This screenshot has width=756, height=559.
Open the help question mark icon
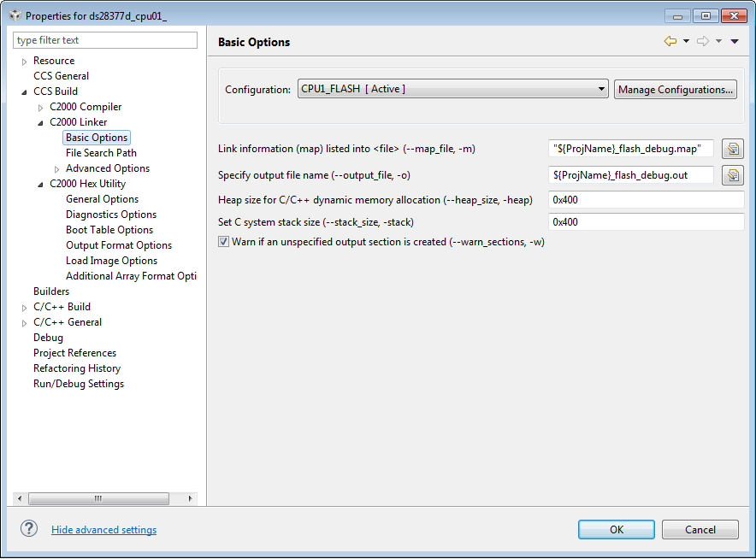[29, 528]
